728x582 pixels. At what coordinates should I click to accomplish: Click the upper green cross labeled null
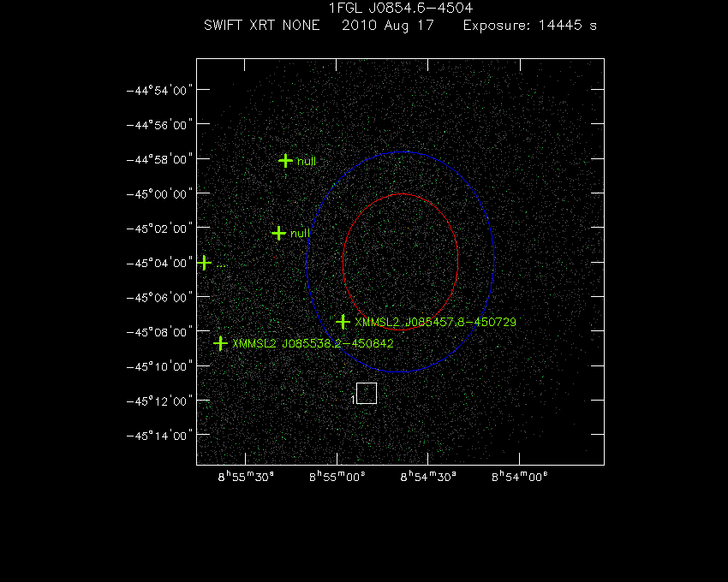point(285,161)
